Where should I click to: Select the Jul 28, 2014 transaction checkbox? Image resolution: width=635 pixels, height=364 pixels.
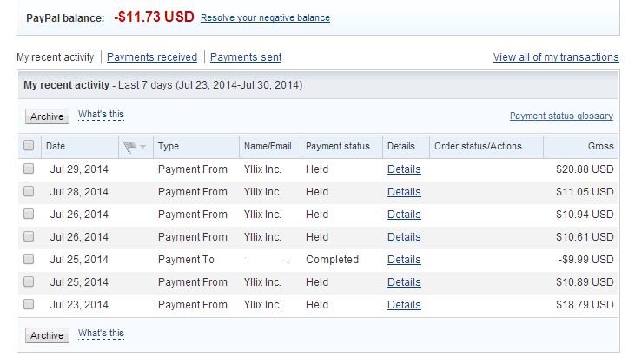tap(29, 192)
